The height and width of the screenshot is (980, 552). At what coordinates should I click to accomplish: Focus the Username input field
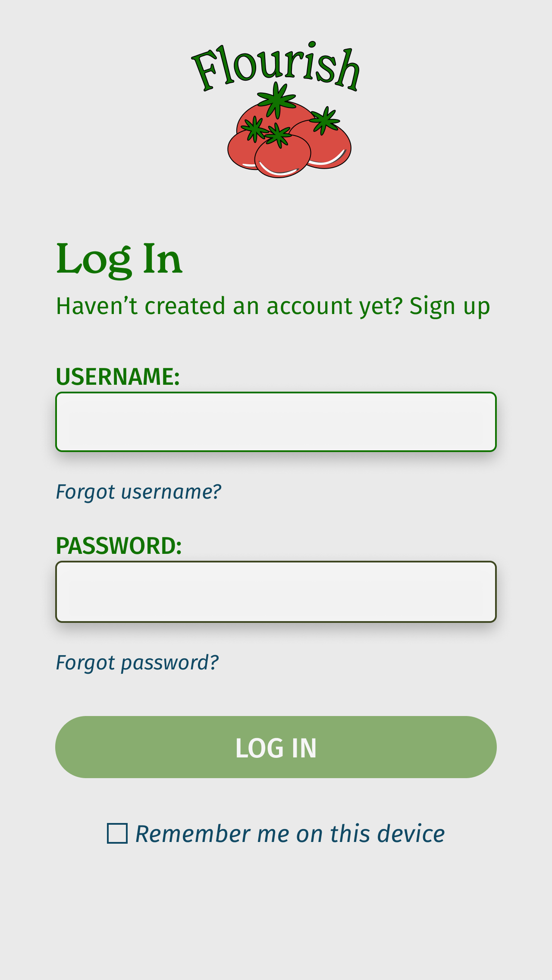click(x=276, y=422)
